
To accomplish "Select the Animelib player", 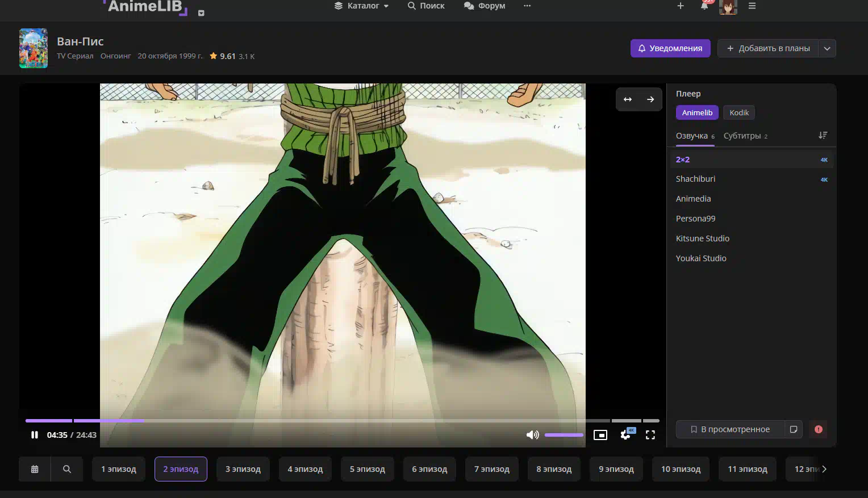I will coord(697,112).
